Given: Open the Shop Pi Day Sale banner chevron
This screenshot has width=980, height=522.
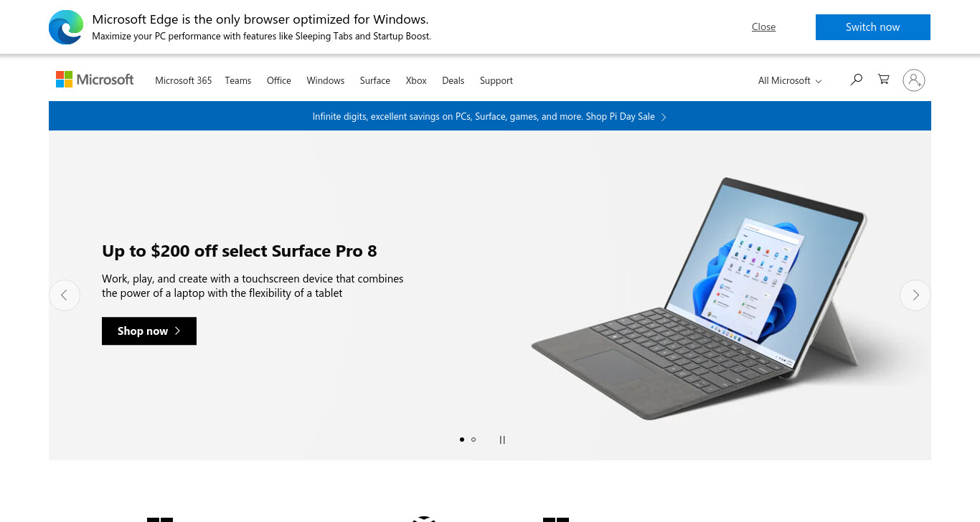Looking at the screenshot, I should coord(664,117).
